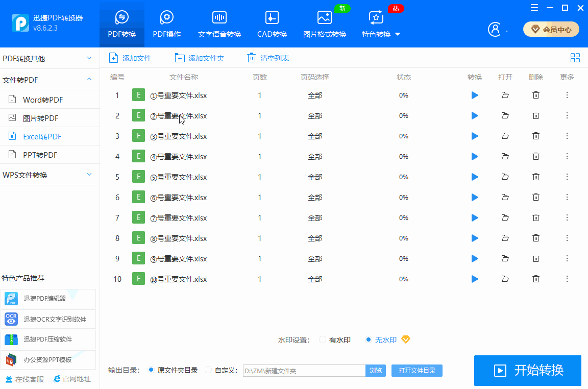Open the hamburger menu in title bar
The image size is (588, 389).
(x=534, y=8)
